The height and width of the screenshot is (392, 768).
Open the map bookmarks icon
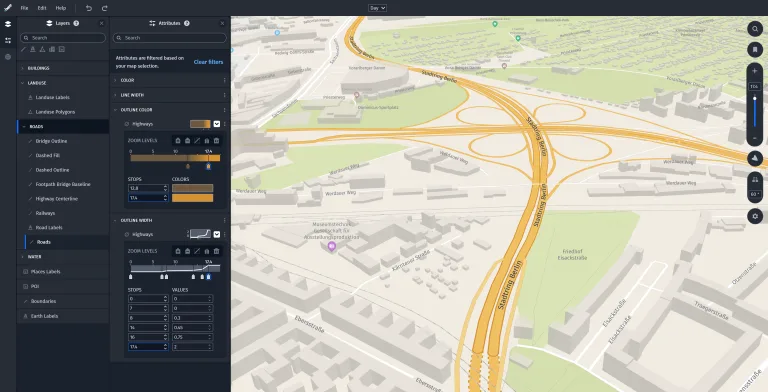(x=755, y=49)
